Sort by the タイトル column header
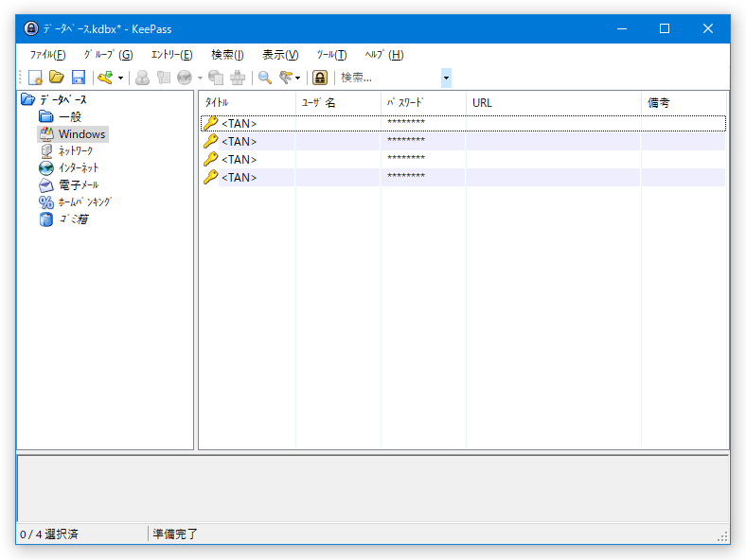The height and width of the screenshot is (560, 746). tap(247, 103)
